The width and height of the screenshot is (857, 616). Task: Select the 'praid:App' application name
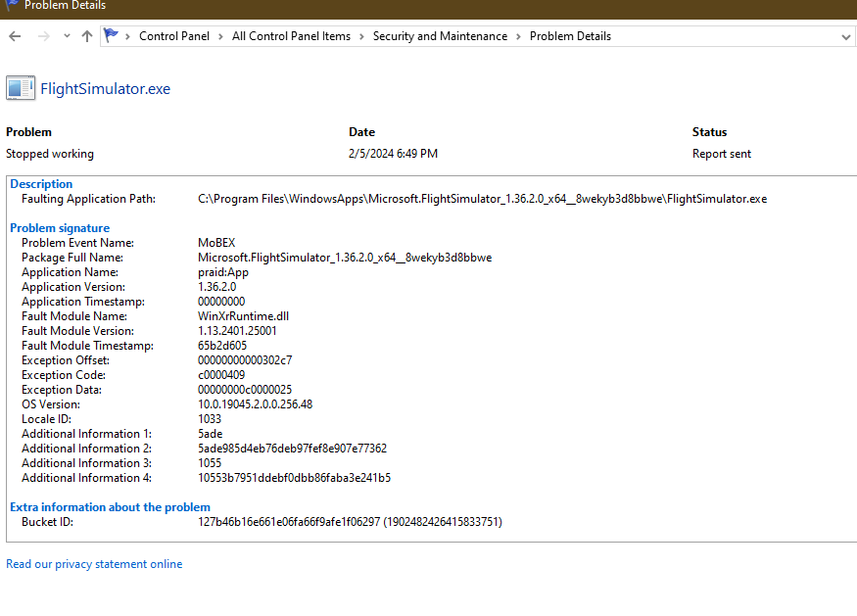[x=223, y=272]
